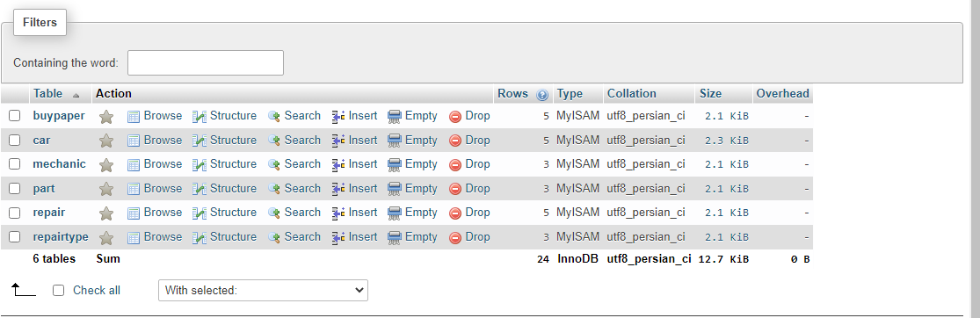The width and height of the screenshot is (980, 318).
Task: Click the Insert icon for repairtype
Action: pos(338,237)
